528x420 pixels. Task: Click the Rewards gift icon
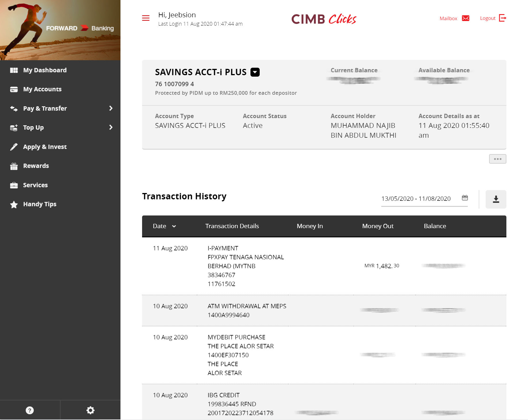click(14, 166)
